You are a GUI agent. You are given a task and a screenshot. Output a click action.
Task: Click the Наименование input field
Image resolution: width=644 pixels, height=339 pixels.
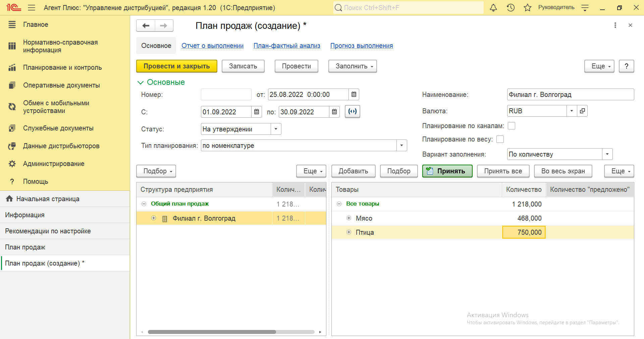[x=570, y=95]
